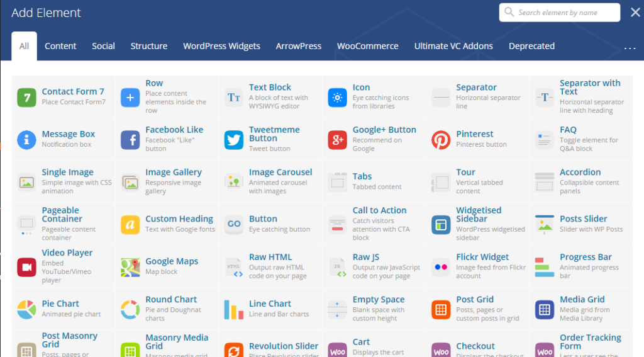Select the Flickr Widget dots icon

coord(441,267)
